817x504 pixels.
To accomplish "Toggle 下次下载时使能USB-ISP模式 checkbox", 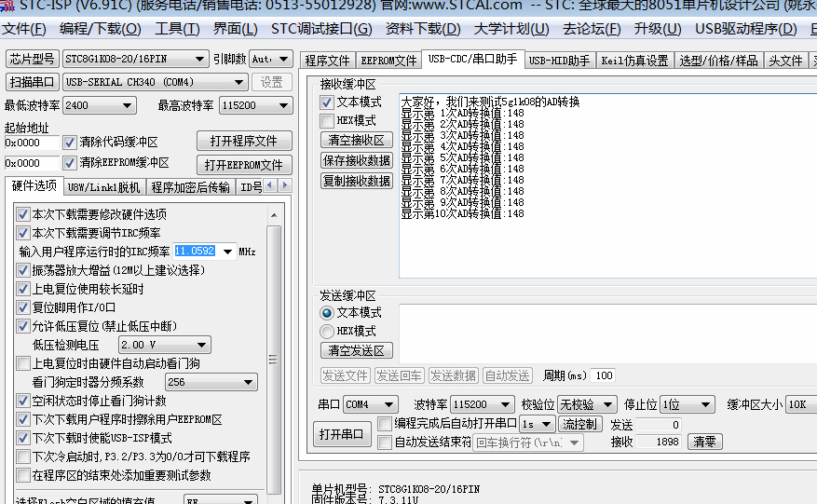I will coord(22,438).
